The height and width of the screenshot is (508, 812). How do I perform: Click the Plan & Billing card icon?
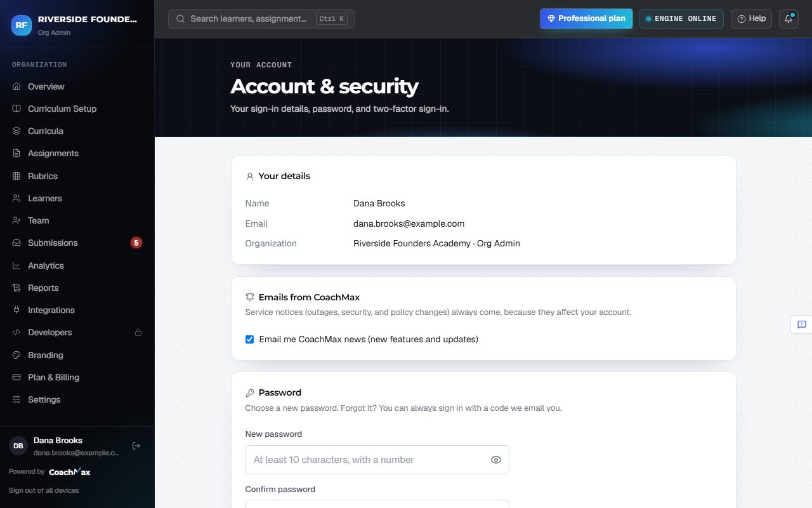tap(16, 377)
